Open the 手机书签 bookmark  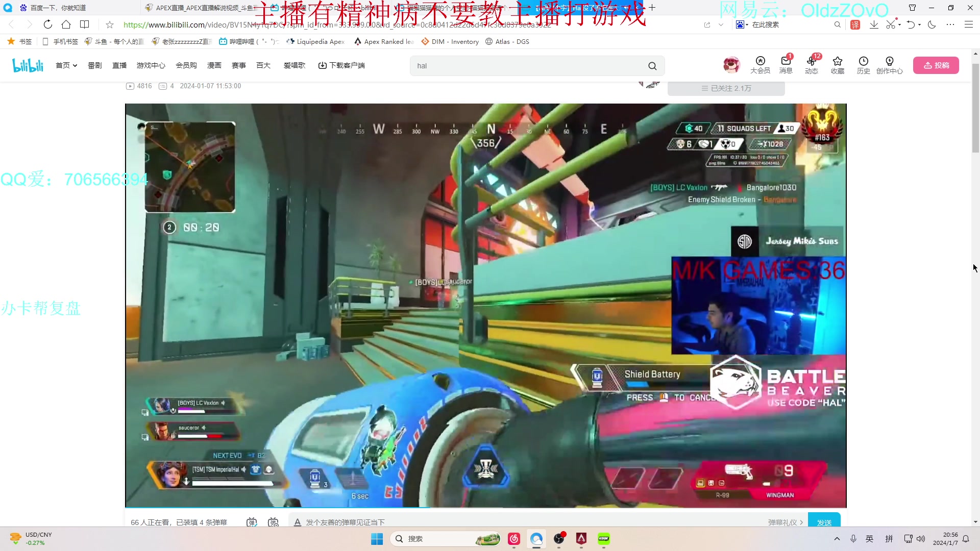[x=60, y=42]
